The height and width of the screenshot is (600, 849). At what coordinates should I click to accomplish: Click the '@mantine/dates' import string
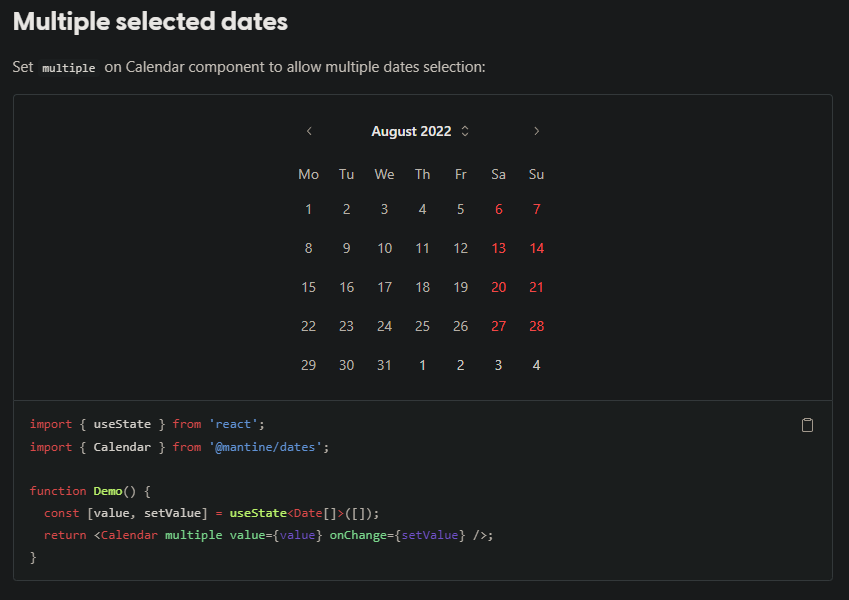tap(265, 447)
